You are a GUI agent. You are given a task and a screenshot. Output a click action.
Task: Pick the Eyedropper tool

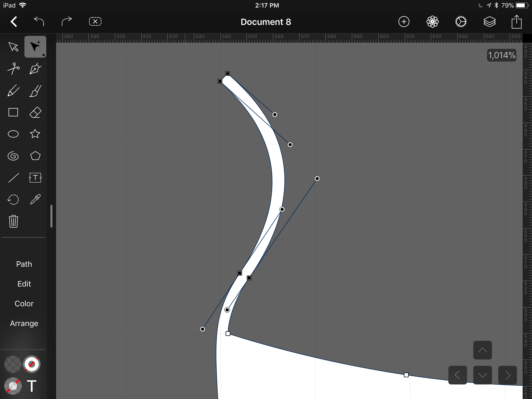pos(35,199)
